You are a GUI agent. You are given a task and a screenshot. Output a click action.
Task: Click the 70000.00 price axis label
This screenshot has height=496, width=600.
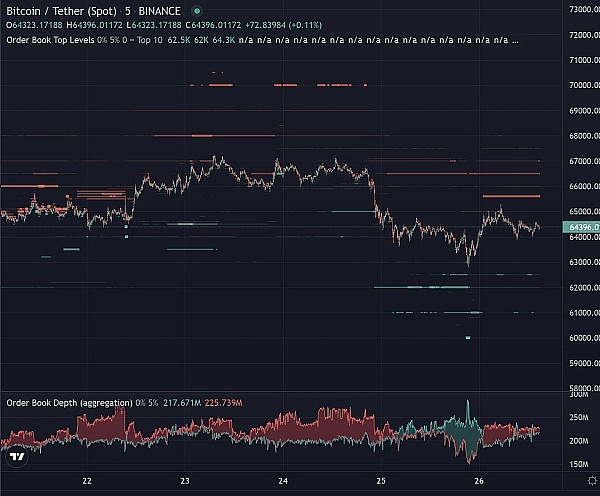click(583, 85)
